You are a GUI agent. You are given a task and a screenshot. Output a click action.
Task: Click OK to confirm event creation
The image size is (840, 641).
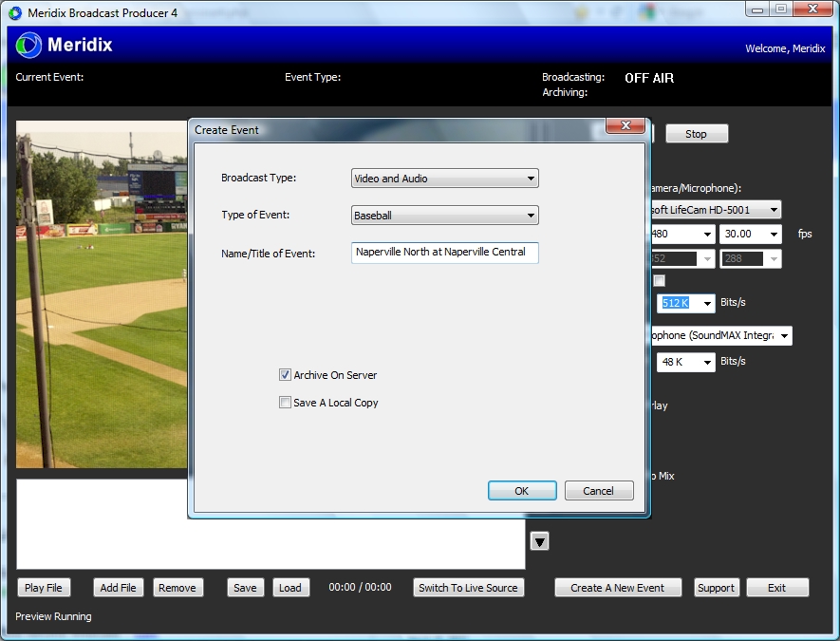[522, 491]
